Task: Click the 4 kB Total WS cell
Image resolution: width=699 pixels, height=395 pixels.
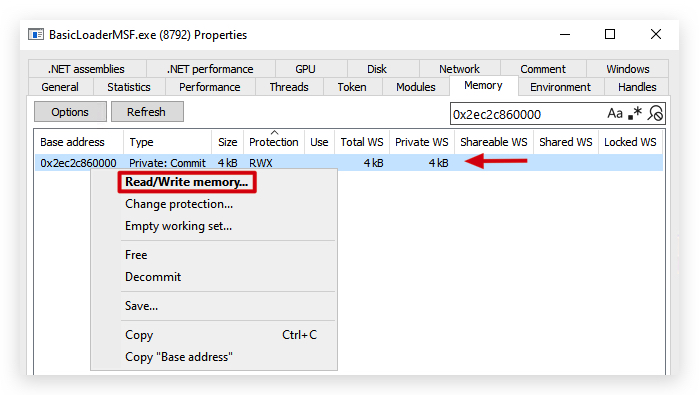Action: [373, 163]
